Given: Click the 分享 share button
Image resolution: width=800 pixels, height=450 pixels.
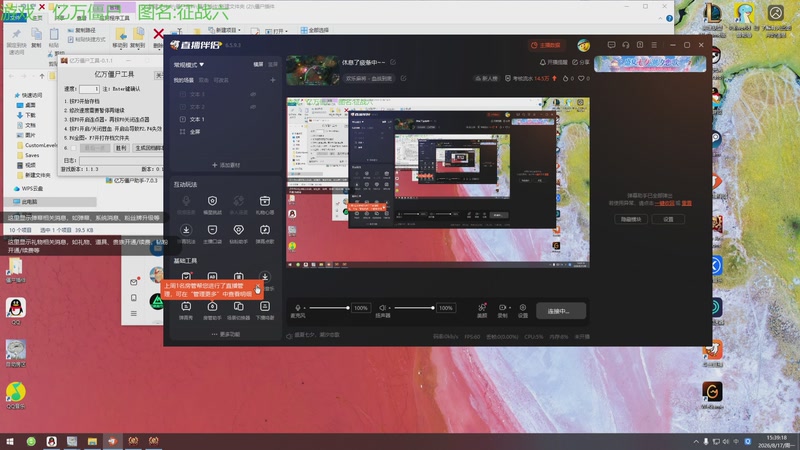Looking at the screenshot, I should (x=581, y=62).
